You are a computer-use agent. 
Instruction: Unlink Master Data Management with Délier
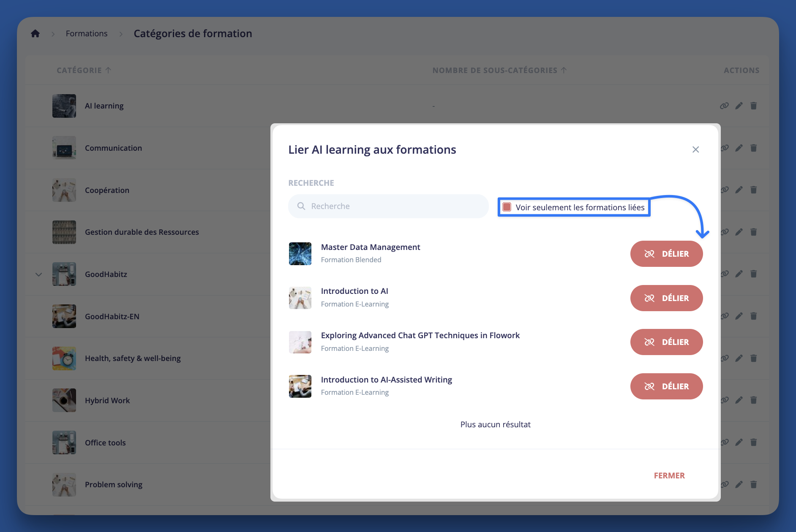click(666, 254)
